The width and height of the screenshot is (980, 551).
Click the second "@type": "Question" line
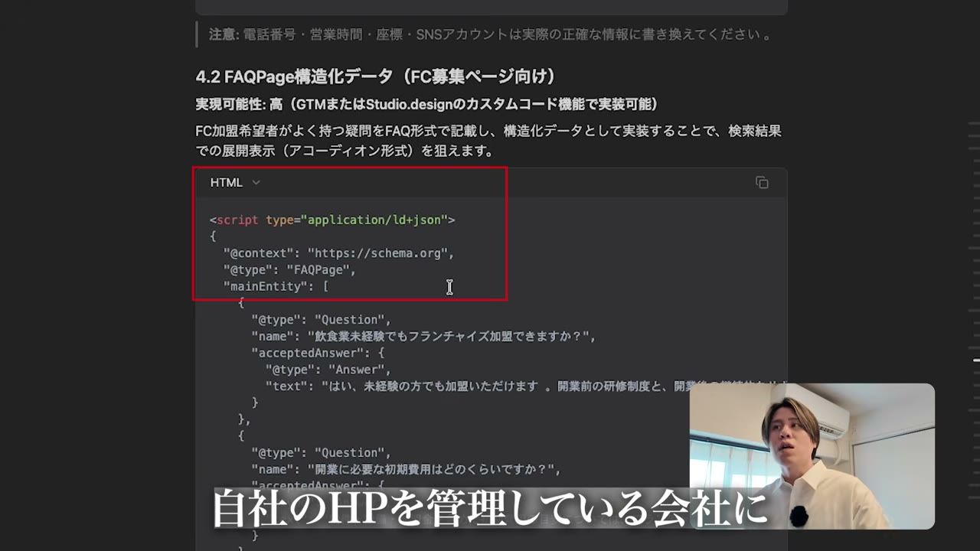point(321,453)
